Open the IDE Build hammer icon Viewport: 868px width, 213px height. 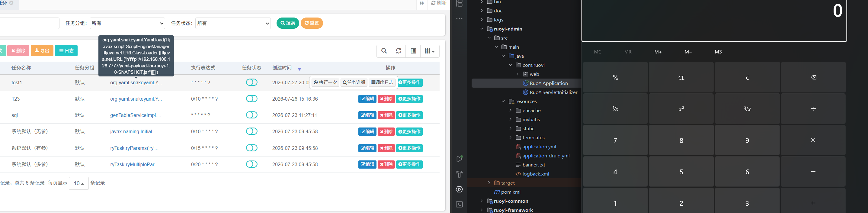[x=459, y=174]
